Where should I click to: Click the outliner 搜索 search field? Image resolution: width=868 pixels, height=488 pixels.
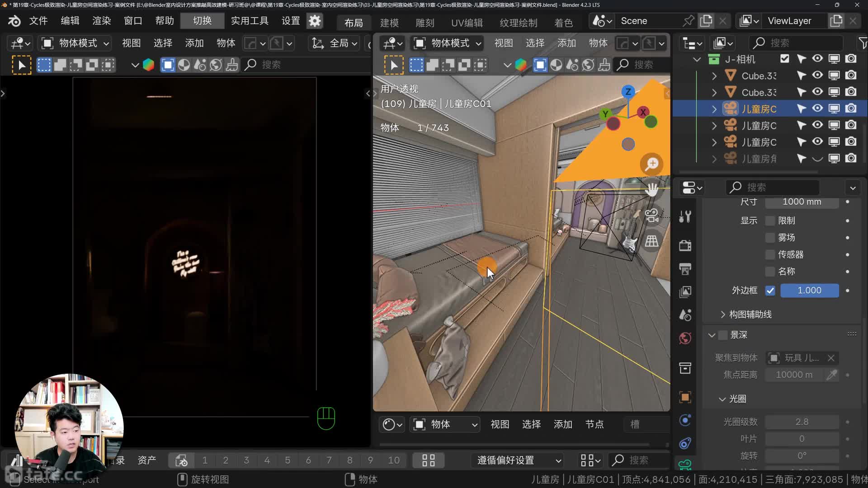click(x=797, y=43)
